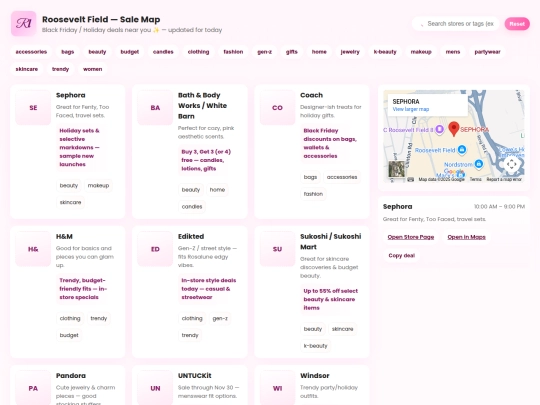Select the jewelry filter chip

350,52
